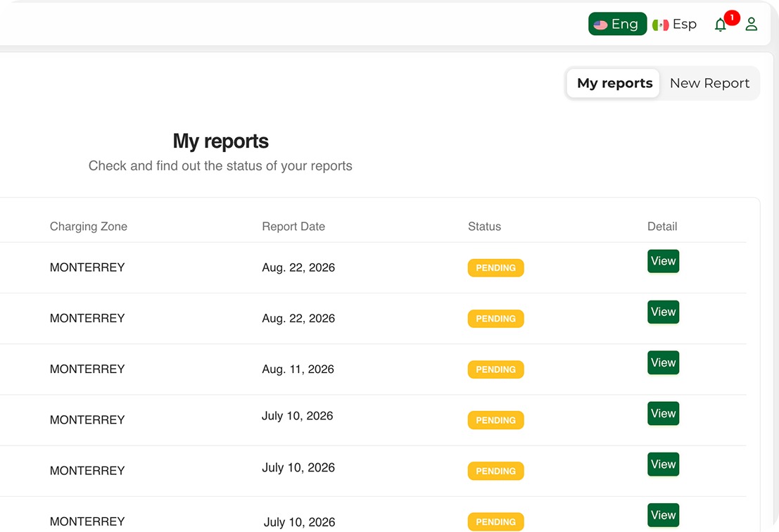Click the PENDING badge on the first row
Viewport: 779px width, 532px height.
(x=495, y=267)
